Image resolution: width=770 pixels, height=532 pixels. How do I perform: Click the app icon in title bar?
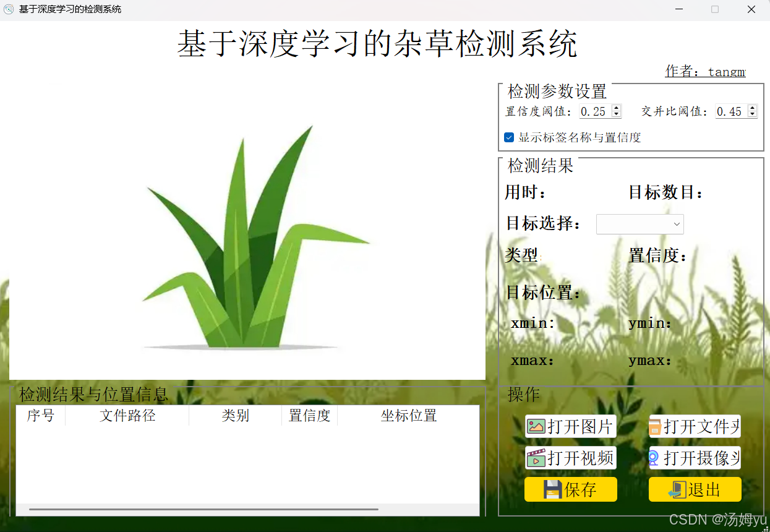[x=9, y=9]
